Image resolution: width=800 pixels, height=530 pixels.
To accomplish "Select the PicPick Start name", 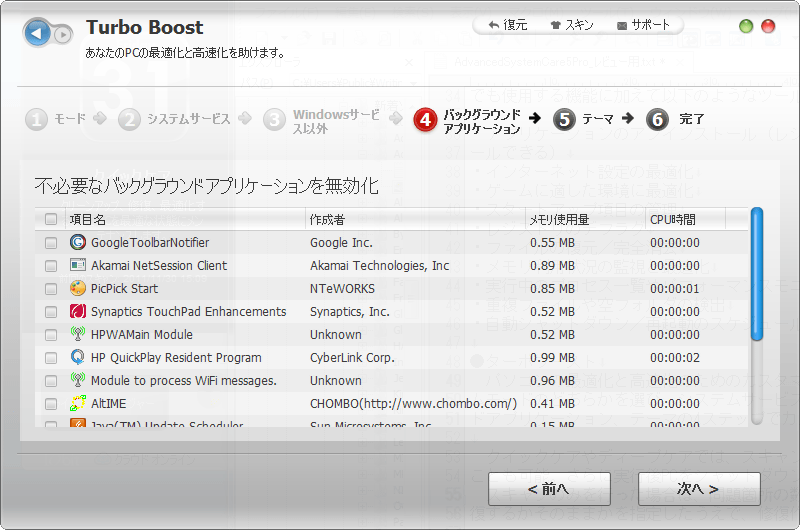I will (x=124, y=289).
